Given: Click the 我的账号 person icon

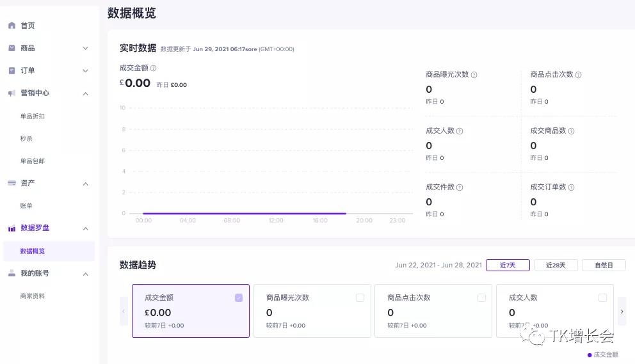Looking at the screenshot, I should 12,273.
